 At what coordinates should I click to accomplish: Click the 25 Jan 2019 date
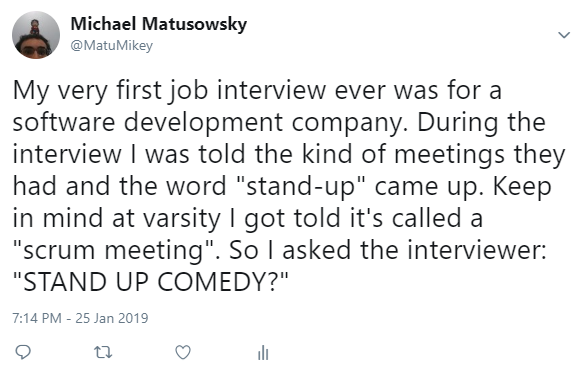pyautogui.click(x=112, y=318)
